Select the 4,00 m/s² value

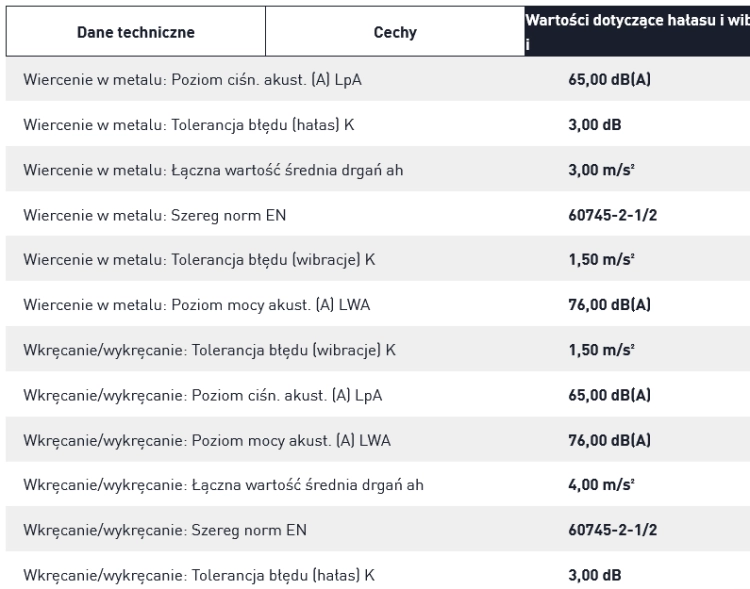[x=601, y=485]
